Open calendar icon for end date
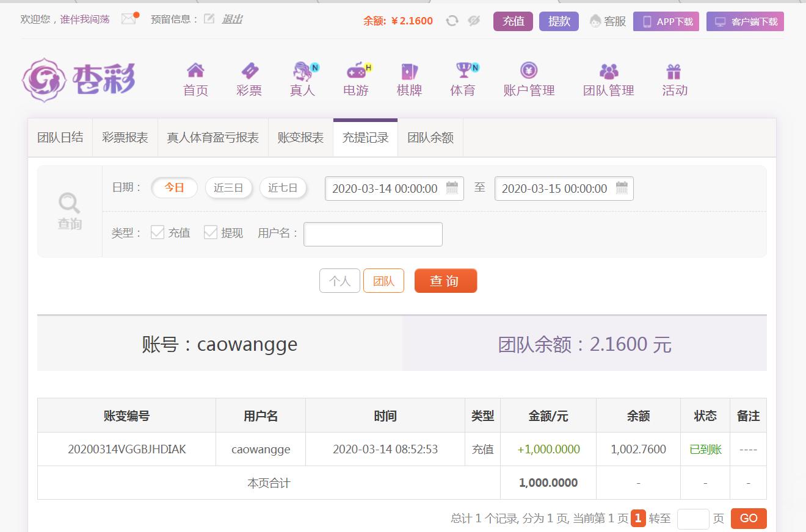This screenshot has width=806, height=532. click(x=622, y=188)
